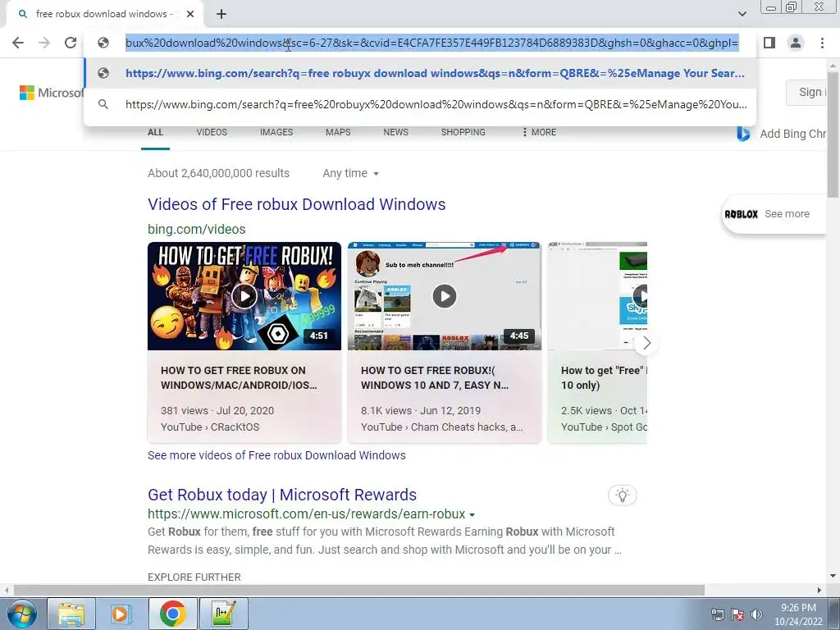Screen dimensions: 840x630
Task: Toggle the Chrome side panel icon
Action: (x=769, y=43)
